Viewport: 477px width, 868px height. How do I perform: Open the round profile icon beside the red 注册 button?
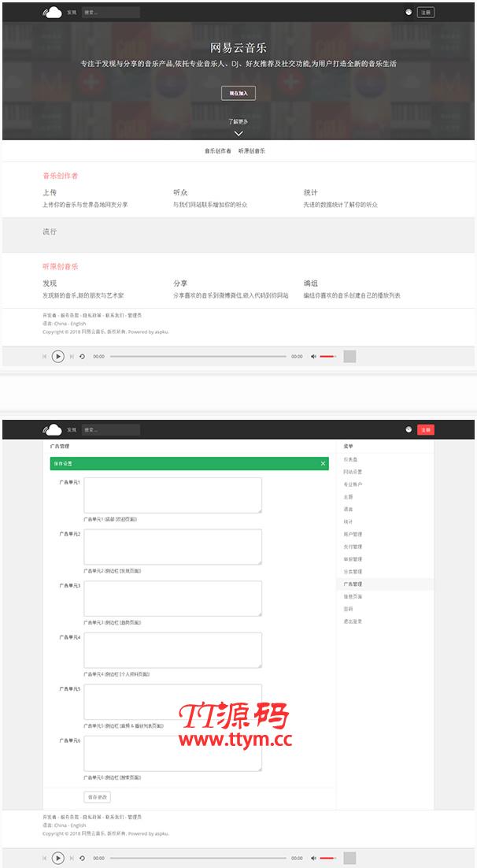[x=409, y=429]
